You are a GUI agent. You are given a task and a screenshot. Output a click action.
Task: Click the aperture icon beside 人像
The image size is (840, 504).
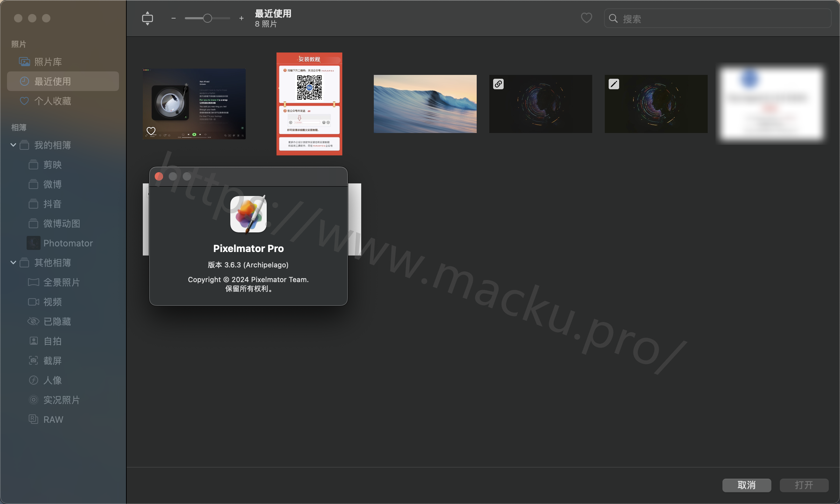[33, 380]
